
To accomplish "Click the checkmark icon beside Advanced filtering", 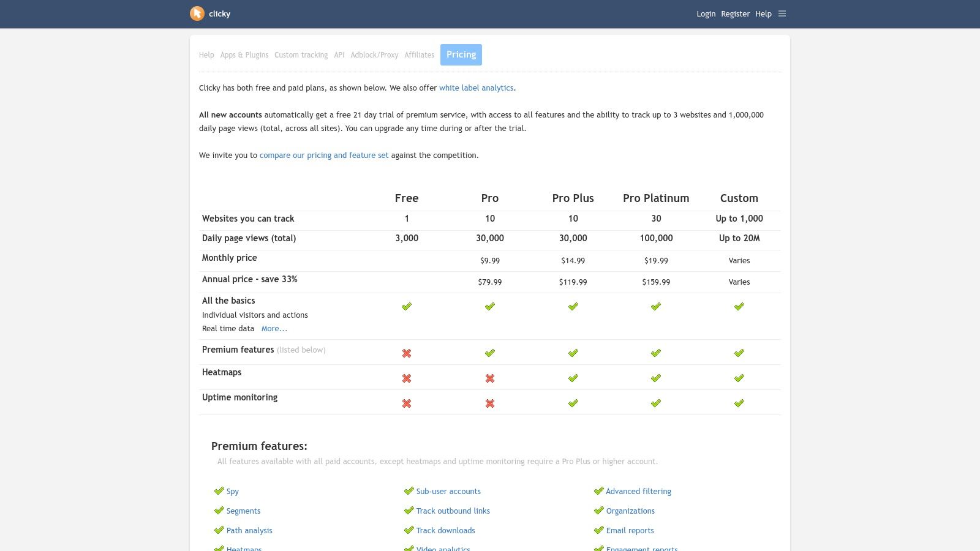I will tap(598, 491).
